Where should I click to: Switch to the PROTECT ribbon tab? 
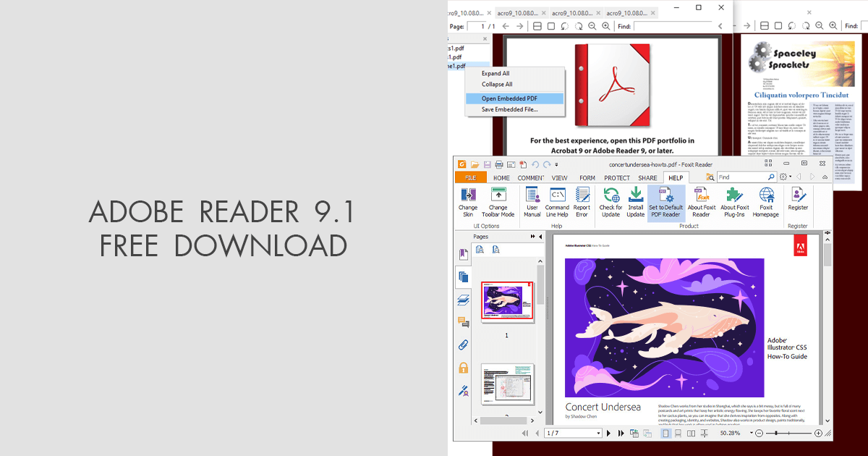click(x=617, y=177)
